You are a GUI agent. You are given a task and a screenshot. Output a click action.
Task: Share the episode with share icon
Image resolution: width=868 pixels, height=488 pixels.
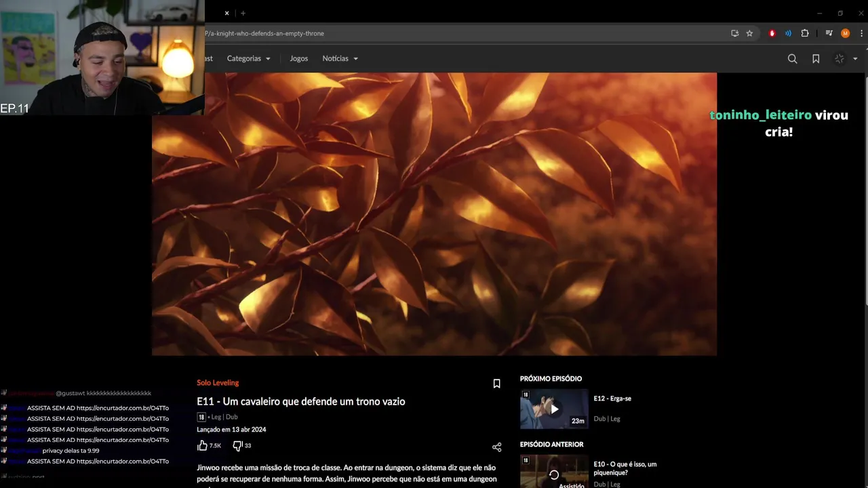(x=496, y=447)
